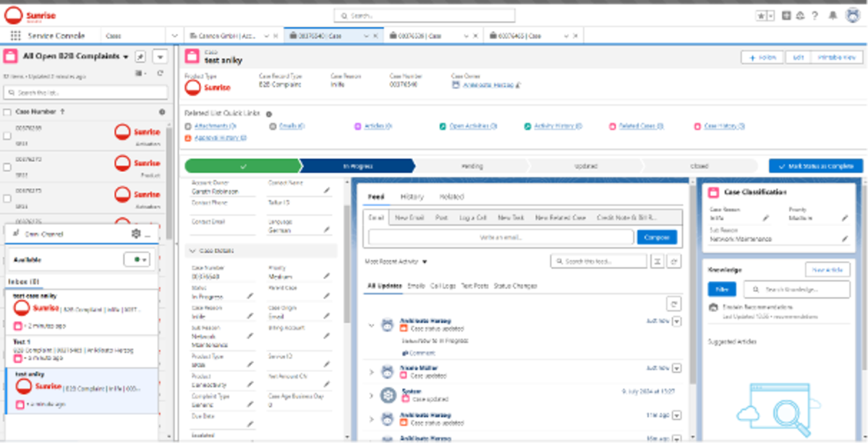The image size is (868, 443).
Task: Open the Available status dropdown in Omni-Channel
Action: click(137, 259)
